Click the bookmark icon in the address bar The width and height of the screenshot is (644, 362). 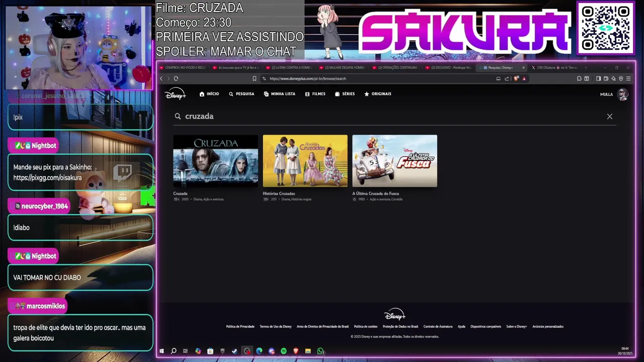pyautogui.click(x=254, y=78)
